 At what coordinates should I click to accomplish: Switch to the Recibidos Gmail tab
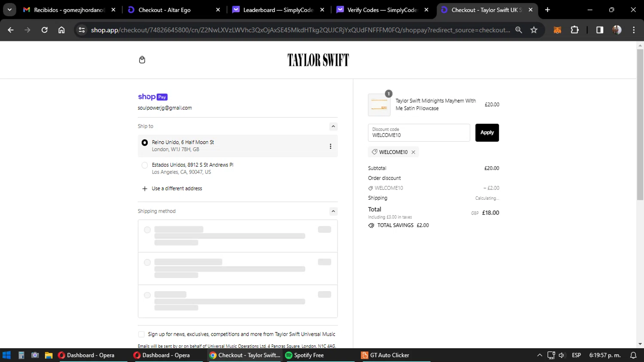[x=70, y=10]
